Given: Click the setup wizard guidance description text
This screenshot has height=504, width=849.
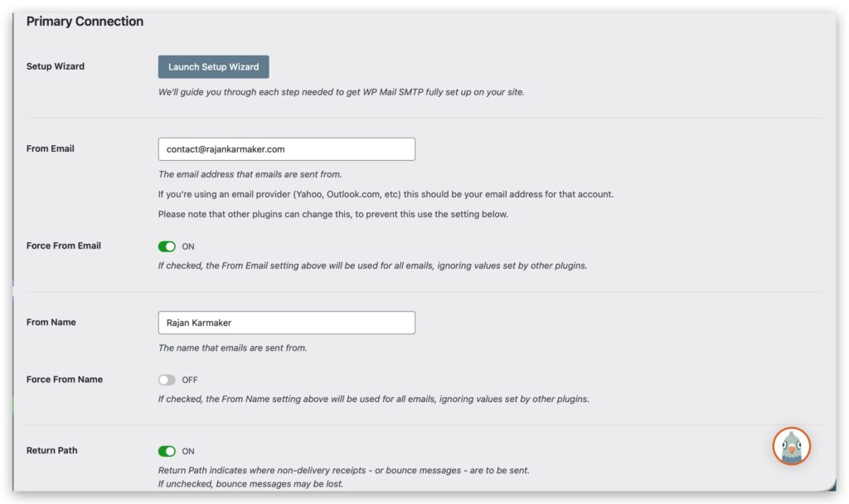Looking at the screenshot, I should (341, 92).
